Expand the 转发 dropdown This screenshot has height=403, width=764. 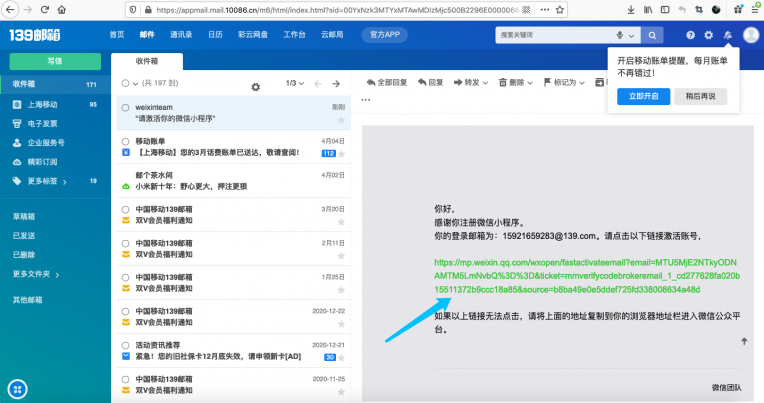tap(485, 83)
